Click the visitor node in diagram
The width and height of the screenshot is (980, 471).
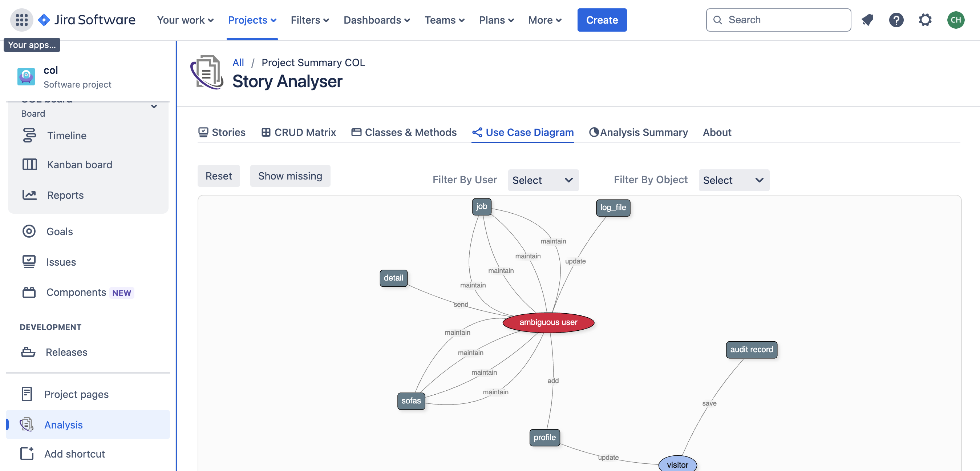point(677,463)
